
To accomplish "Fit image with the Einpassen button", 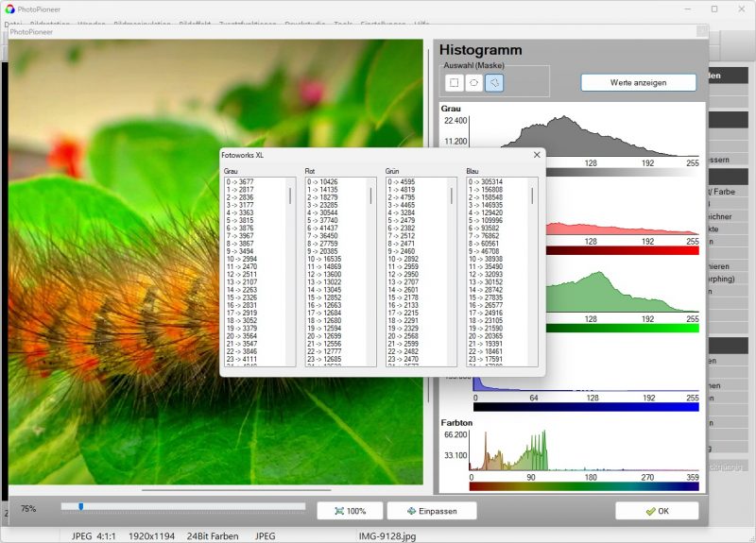I will click(x=432, y=511).
